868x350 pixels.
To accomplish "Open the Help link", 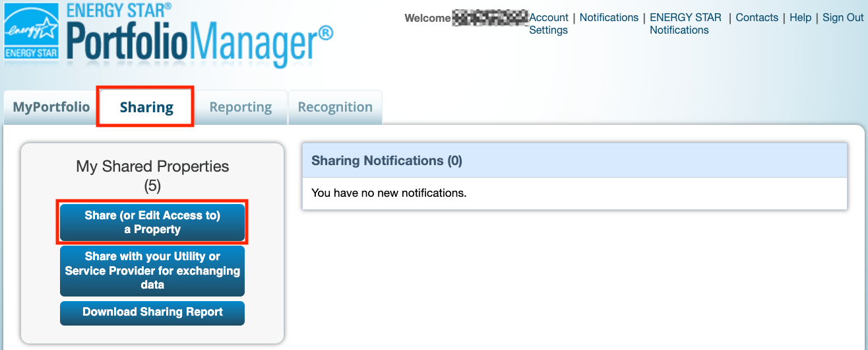I will 800,18.
